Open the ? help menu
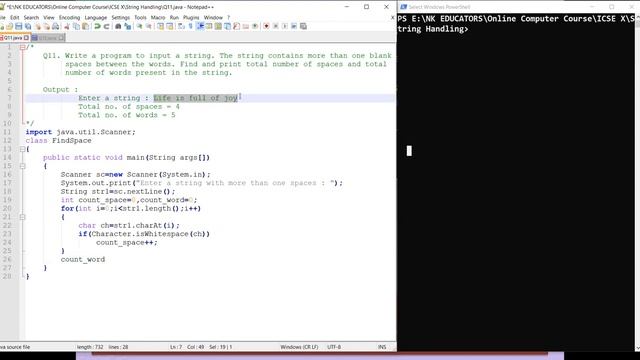The width and height of the screenshot is (640, 360). click(229, 18)
